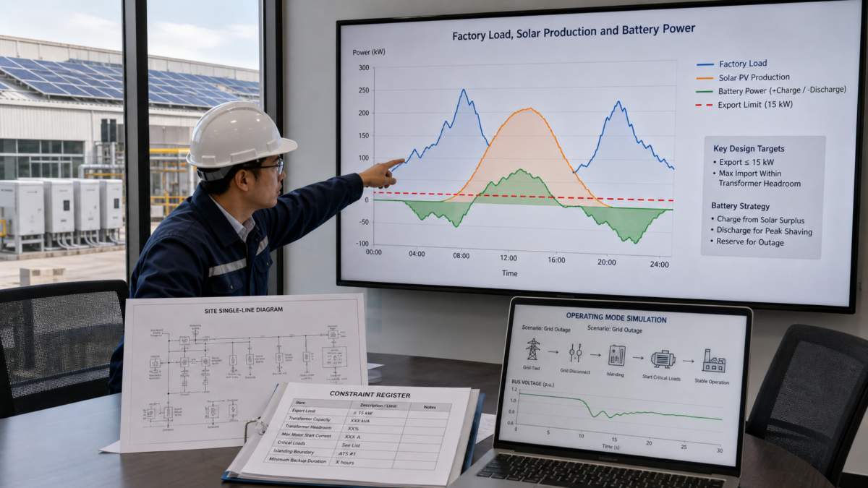
Task: Select the Reserve for Outage bullet
Action: click(x=749, y=244)
